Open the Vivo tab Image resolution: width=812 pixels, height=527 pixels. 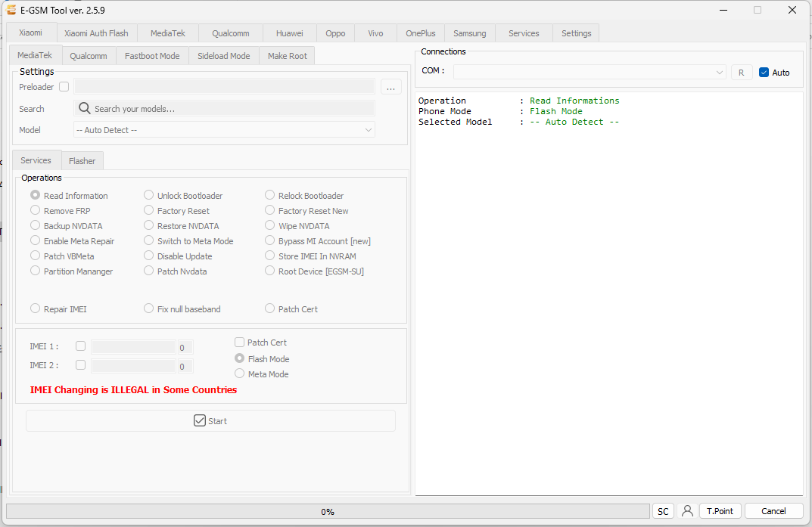point(375,33)
